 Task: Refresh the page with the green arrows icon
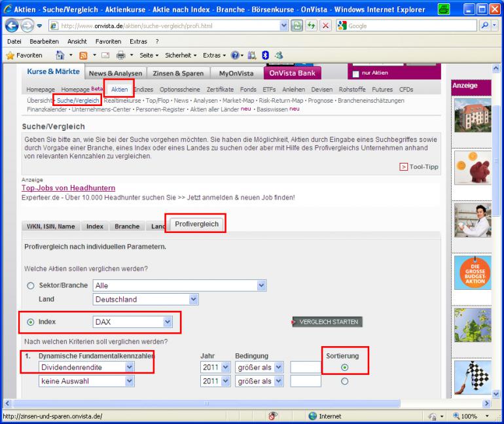[311, 26]
